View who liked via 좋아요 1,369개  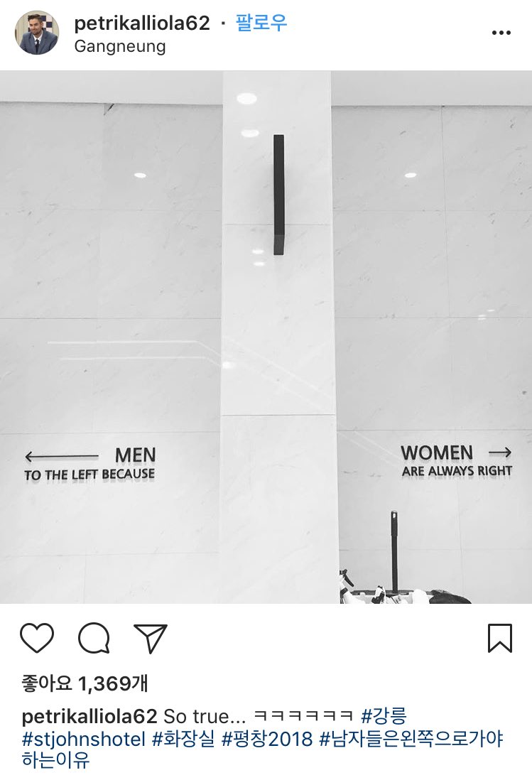click(85, 683)
